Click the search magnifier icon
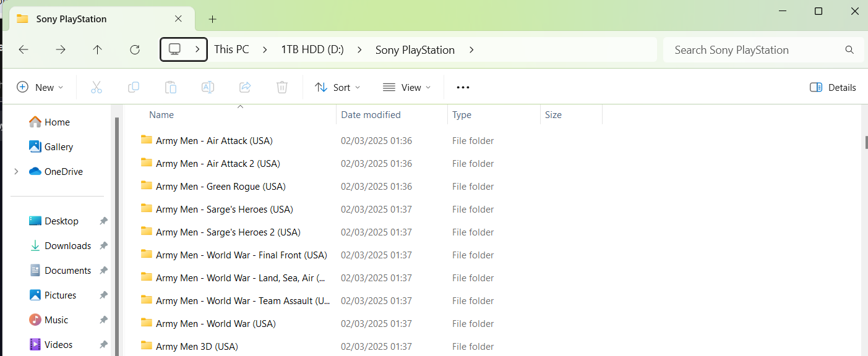The width and height of the screenshot is (868, 356). pos(849,50)
